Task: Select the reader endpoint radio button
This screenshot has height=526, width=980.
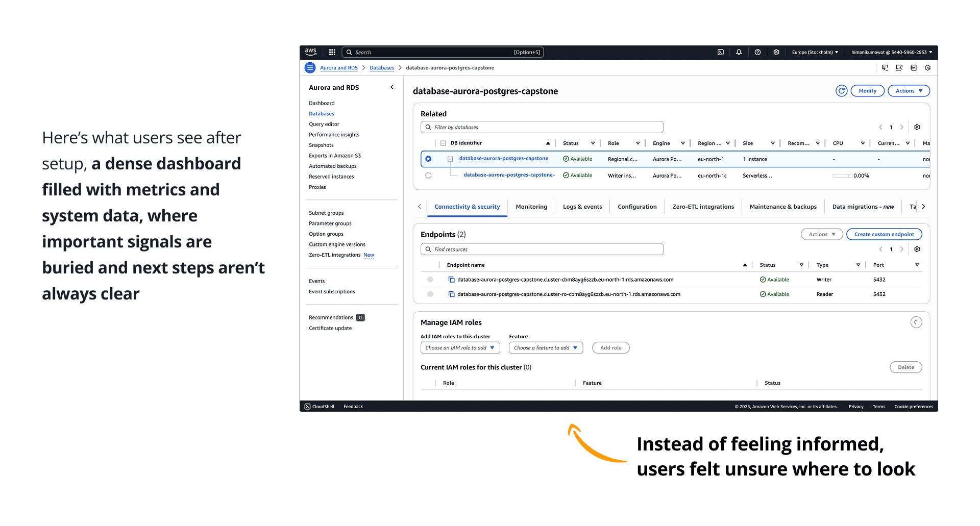Action: [x=430, y=294]
